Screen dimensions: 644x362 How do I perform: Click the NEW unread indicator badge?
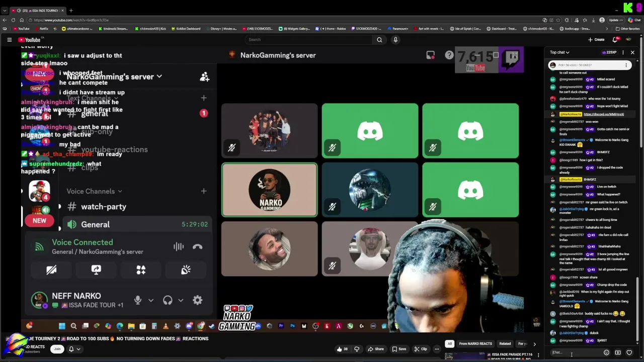point(39,221)
